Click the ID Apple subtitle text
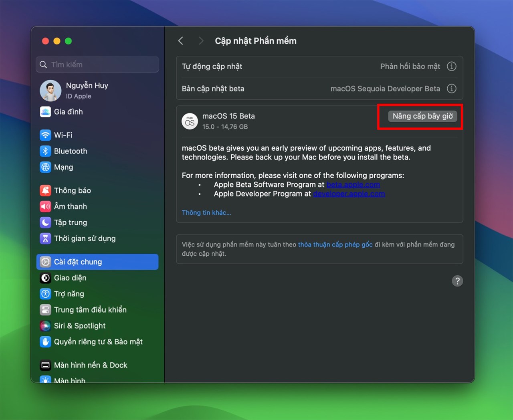 coord(79,96)
